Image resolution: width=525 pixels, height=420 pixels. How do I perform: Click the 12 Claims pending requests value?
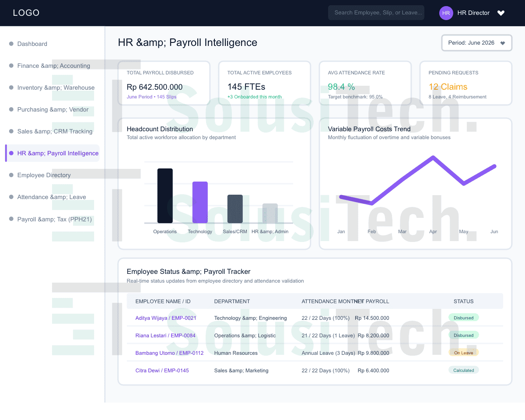pyautogui.click(x=448, y=87)
